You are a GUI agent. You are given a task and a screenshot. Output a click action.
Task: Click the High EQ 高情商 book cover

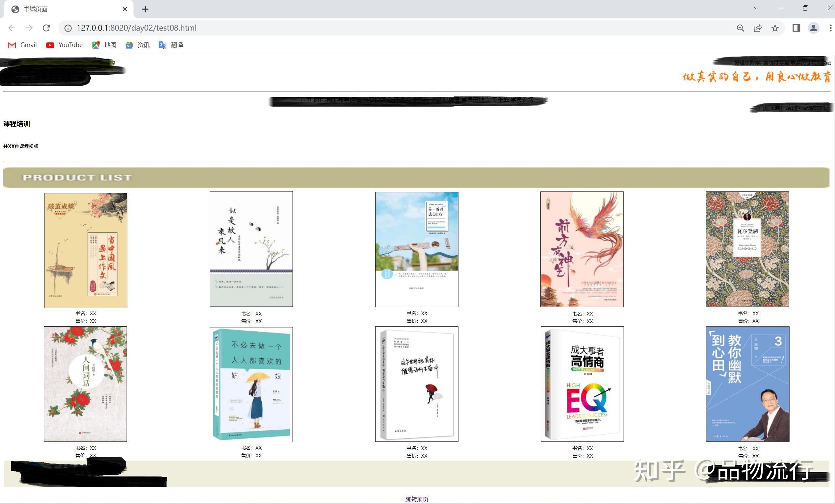coord(582,384)
